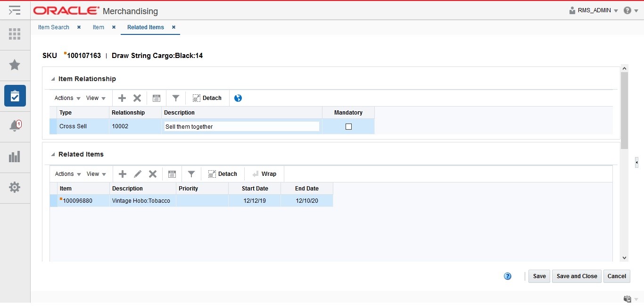The height and width of the screenshot is (306, 644).
Task: Collapse the Related Items section
Action: point(53,155)
